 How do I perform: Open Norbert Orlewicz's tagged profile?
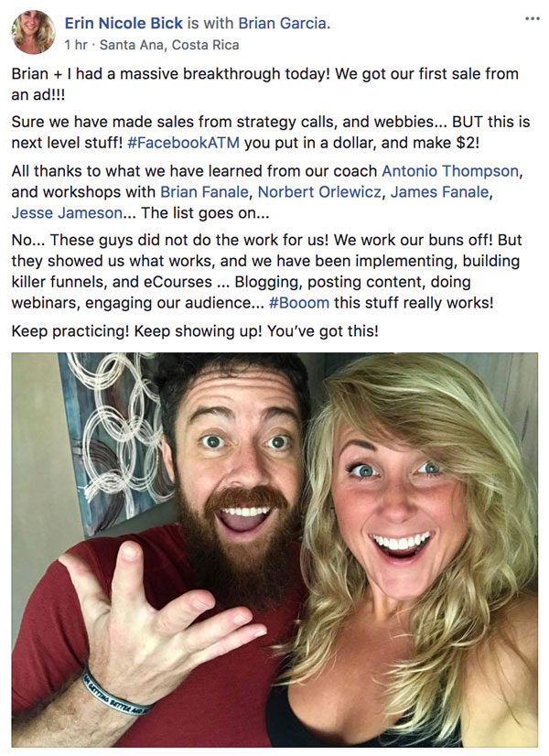pos(319,192)
